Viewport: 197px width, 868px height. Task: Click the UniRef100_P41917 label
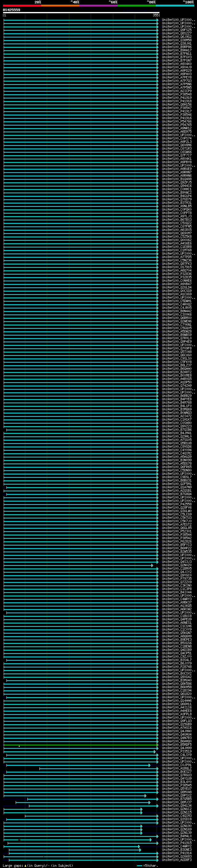[x=177, y=111]
